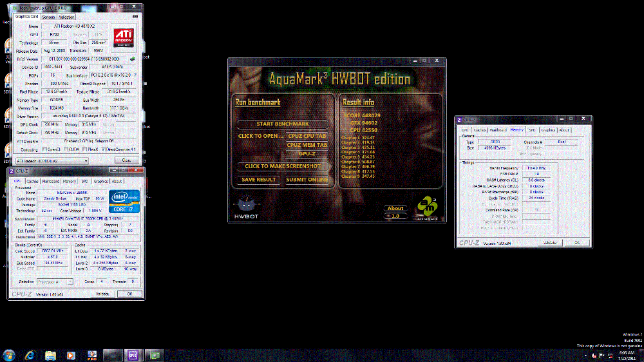Click the ATI Radeon logo in GPU-Z

tap(124, 37)
